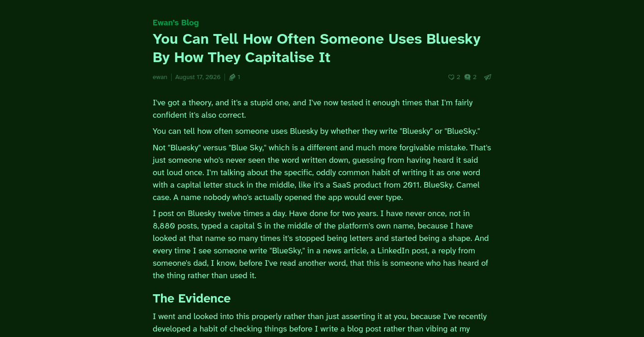
Task: Click the sentence comparing 'Bluesky' or 'BlueSky.'
Action: tap(316, 131)
